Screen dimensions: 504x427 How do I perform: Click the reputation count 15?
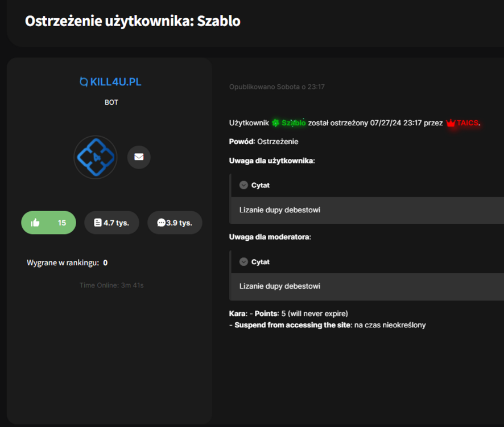coord(62,223)
